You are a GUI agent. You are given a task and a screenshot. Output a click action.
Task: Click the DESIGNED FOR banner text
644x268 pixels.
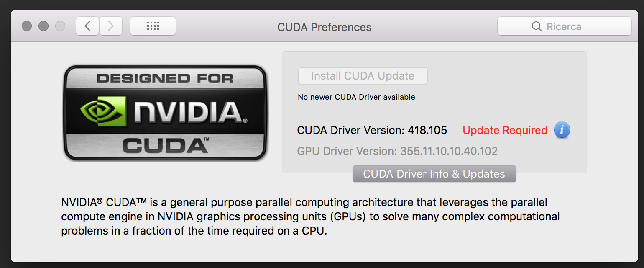tap(165, 78)
